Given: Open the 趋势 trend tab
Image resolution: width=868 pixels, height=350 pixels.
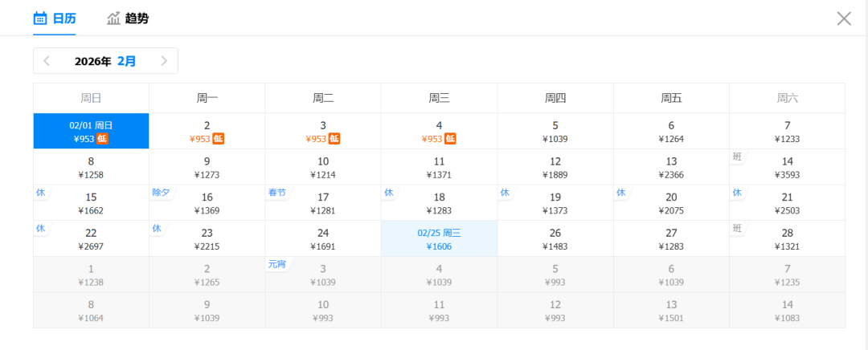Looking at the screenshot, I should click(128, 18).
